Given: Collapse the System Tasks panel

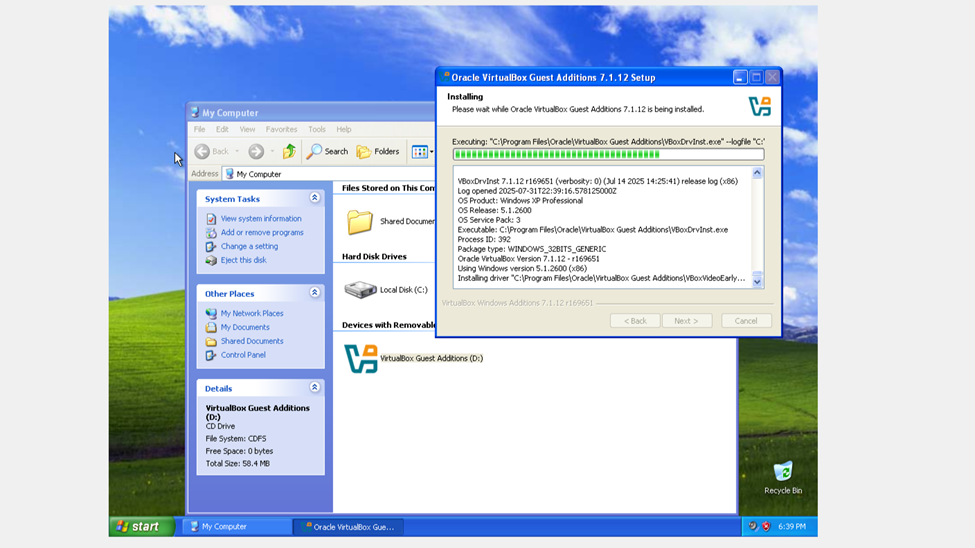Looking at the screenshot, I should tap(314, 199).
